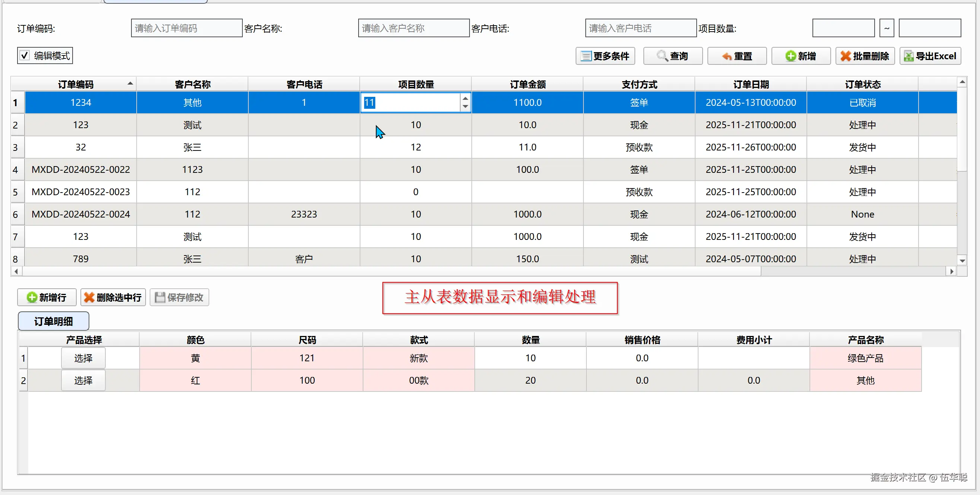Click the 保存修改 floppy disk button
The width and height of the screenshot is (980, 495).
coord(179,297)
